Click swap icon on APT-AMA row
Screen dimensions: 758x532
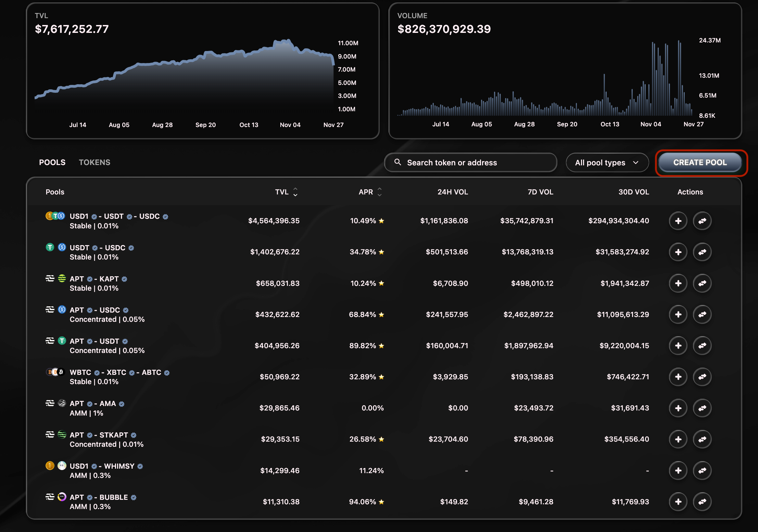pos(702,408)
